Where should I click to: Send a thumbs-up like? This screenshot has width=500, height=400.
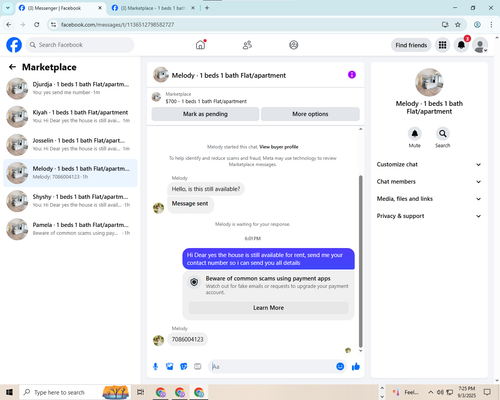(x=356, y=367)
